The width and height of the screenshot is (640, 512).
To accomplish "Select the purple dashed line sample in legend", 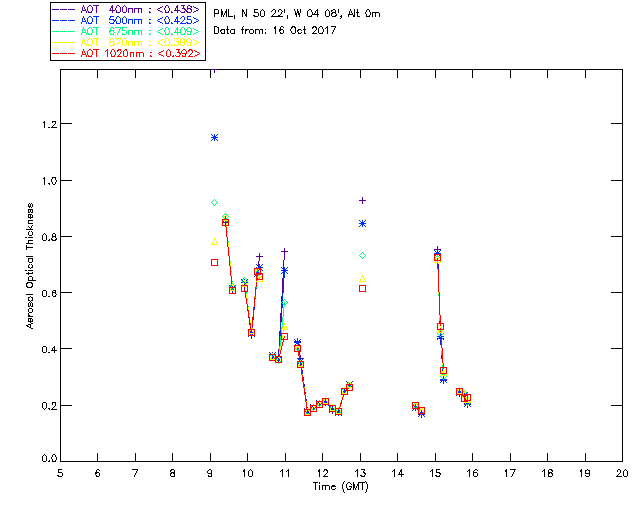I will tap(64, 9).
